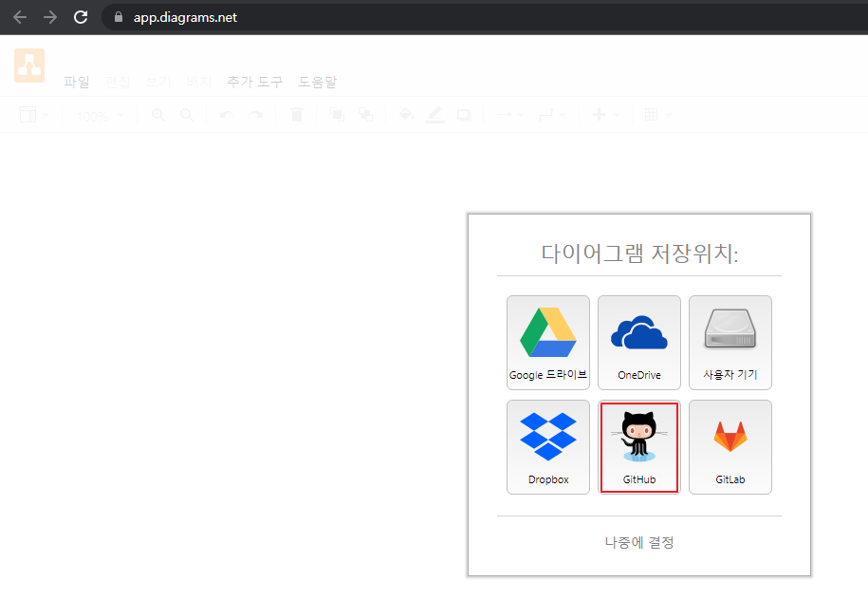The image size is (868, 600).
Task: Open the 100% zoom level dropdown
Action: 100,116
